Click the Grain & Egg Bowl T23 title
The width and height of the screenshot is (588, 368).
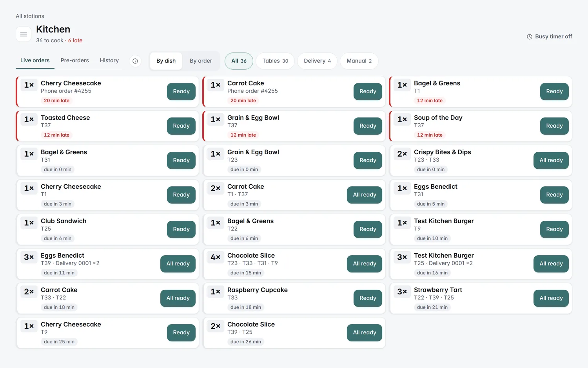pos(253,152)
